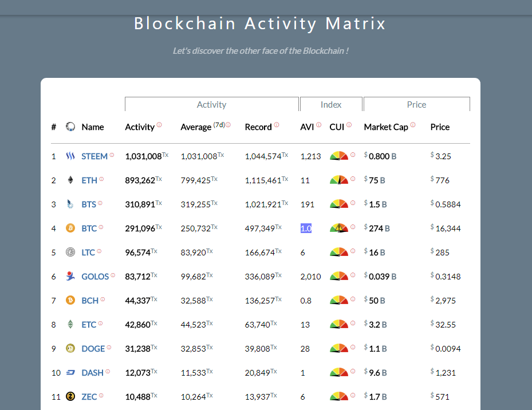Open the info icon next to Average (7d)

(x=228, y=125)
